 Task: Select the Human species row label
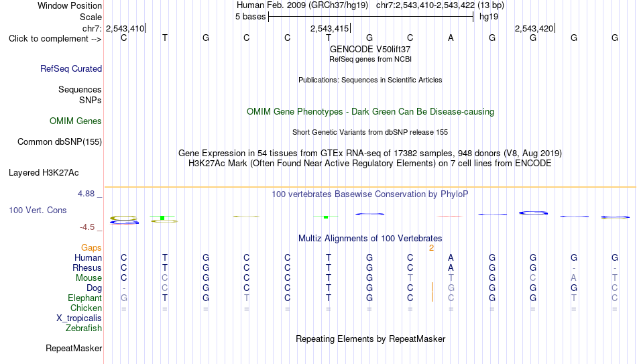(88, 258)
